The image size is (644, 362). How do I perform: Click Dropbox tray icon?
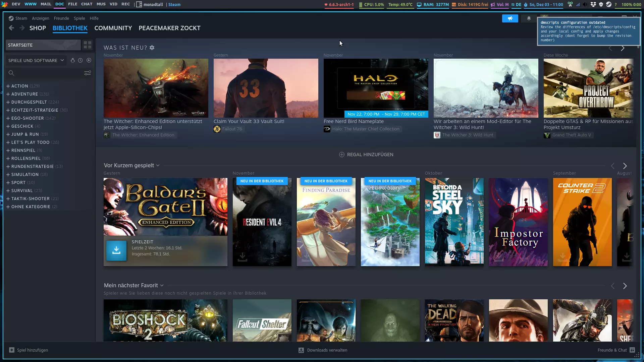[593, 4]
